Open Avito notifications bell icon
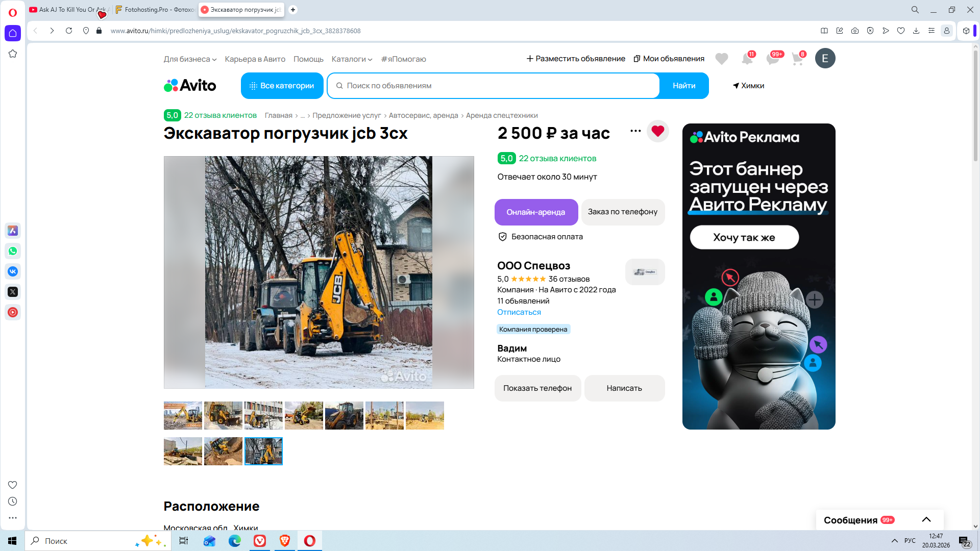This screenshot has height=551, width=980. (x=747, y=59)
